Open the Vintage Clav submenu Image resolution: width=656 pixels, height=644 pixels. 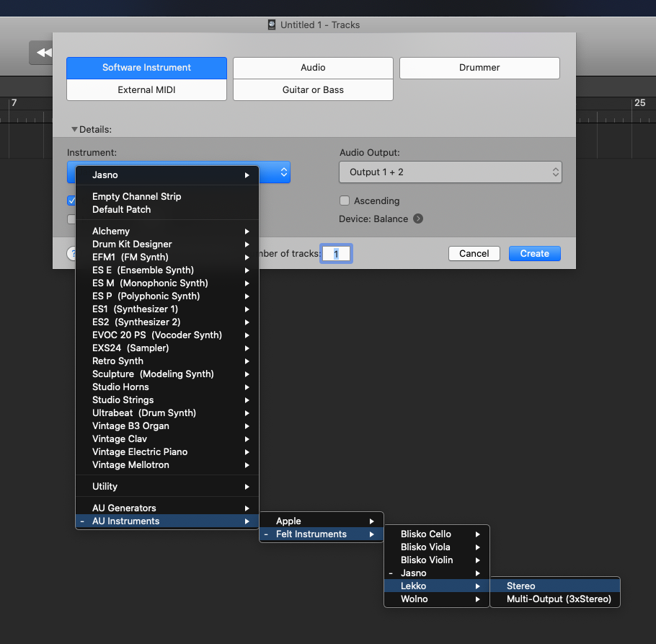[167, 438]
